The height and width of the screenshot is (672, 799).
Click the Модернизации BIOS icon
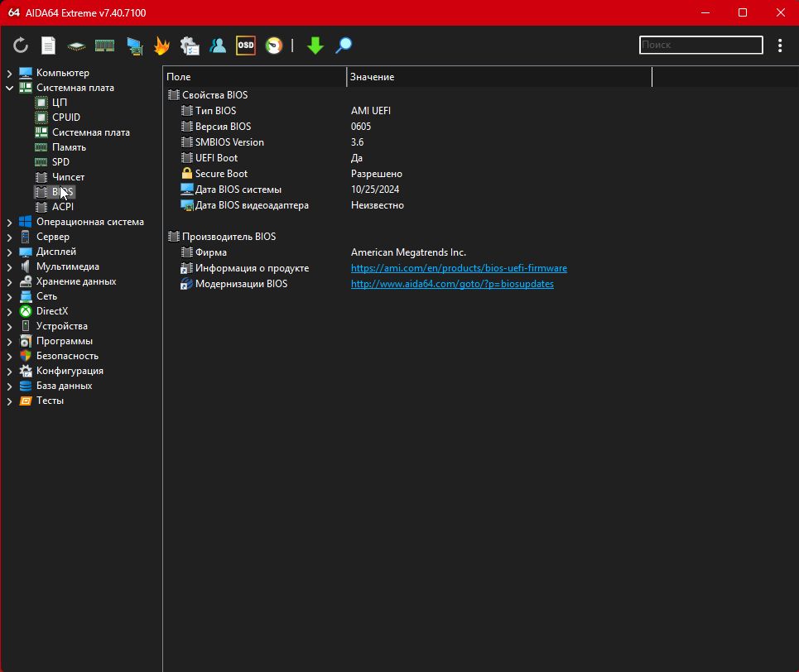pyautogui.click(x=186, y=284)
